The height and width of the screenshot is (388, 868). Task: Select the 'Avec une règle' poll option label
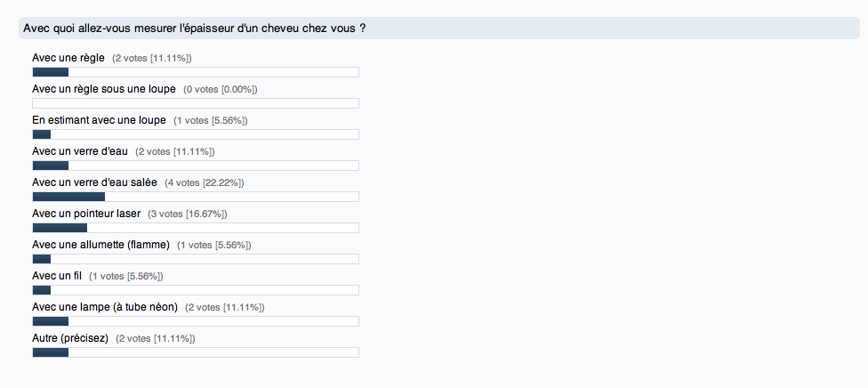coord(68,58)
